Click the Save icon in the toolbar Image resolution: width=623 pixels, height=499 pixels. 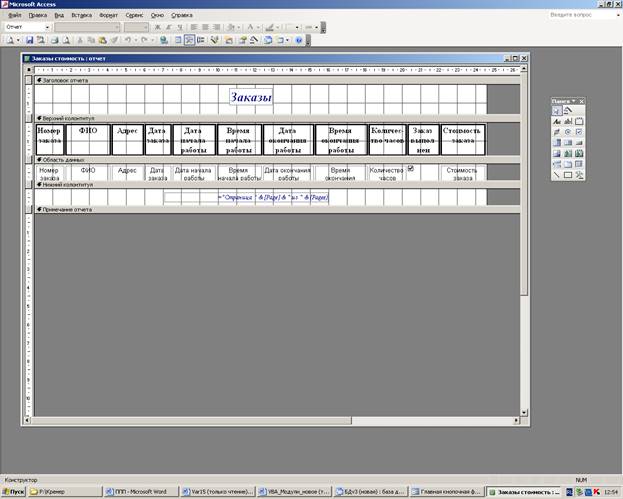click(x=30, y=40)
